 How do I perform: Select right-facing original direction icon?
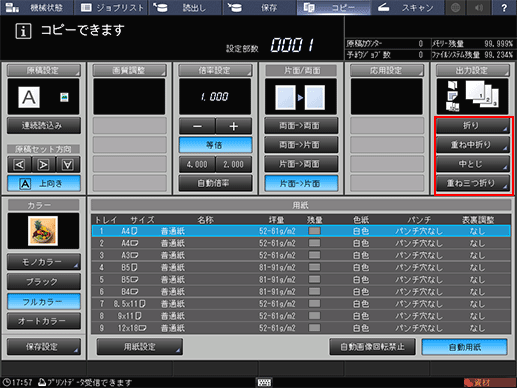pyautogui.click(x=44, y=164)
